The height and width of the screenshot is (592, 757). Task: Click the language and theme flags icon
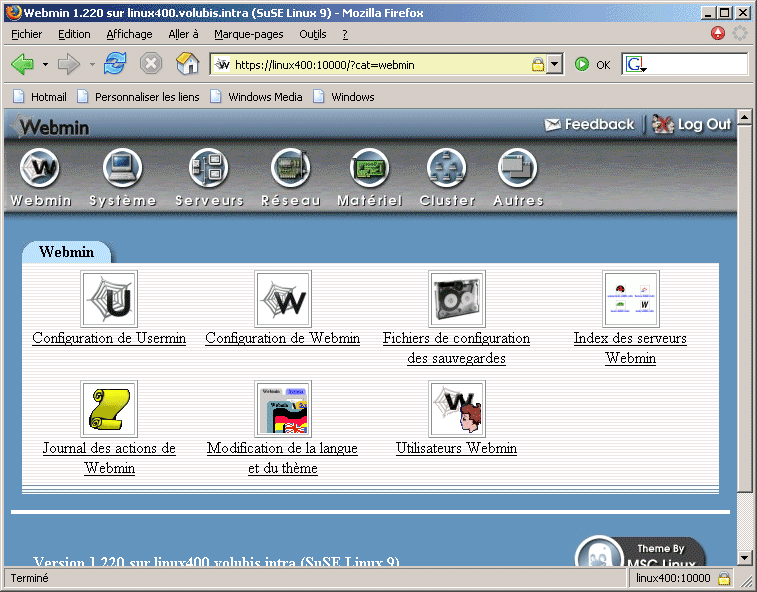(283, 409)
